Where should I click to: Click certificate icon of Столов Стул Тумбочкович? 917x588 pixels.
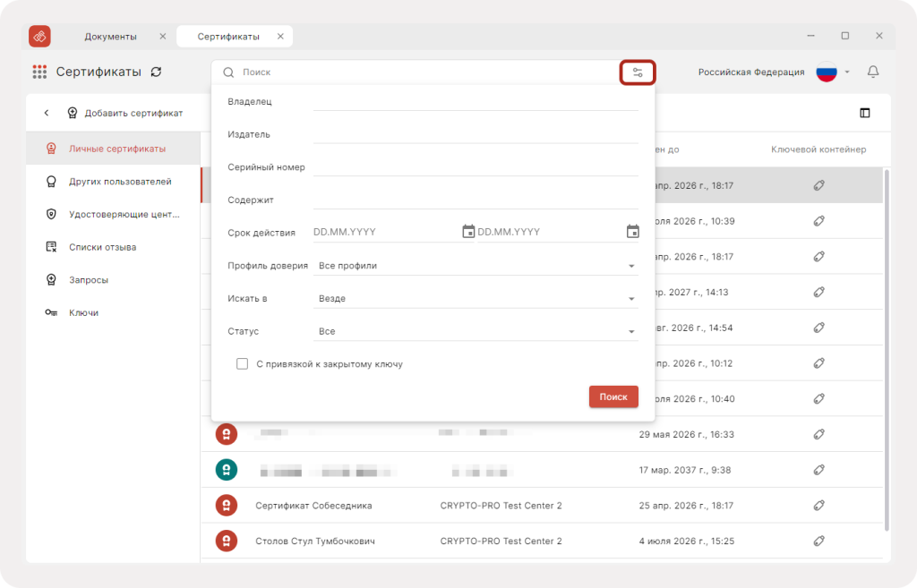[x=227, y=541]
